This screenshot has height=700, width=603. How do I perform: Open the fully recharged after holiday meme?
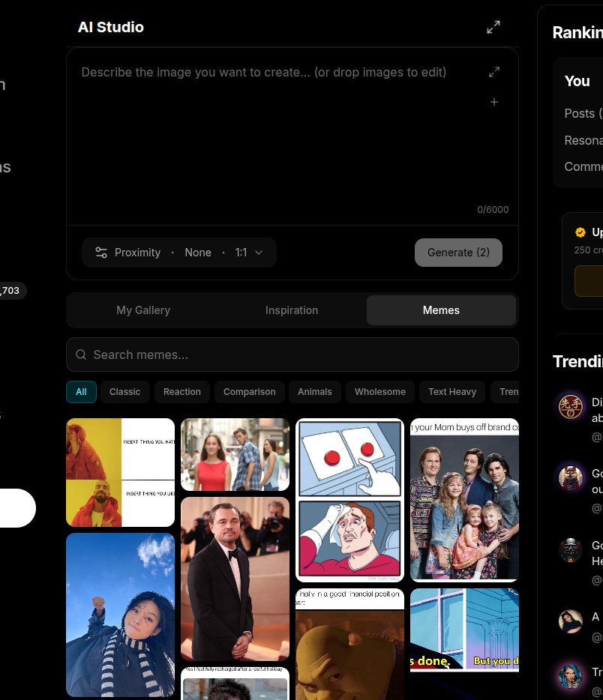pyautogui.click(x=235, y=684)
